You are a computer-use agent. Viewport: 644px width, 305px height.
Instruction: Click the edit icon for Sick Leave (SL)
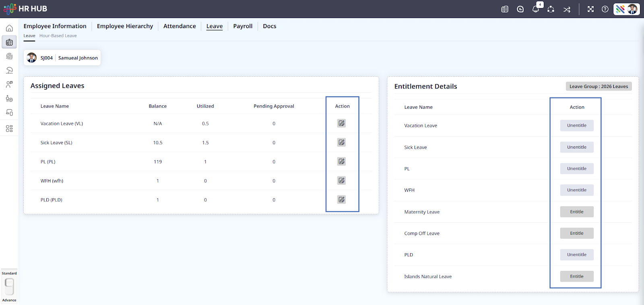point(341,142)
